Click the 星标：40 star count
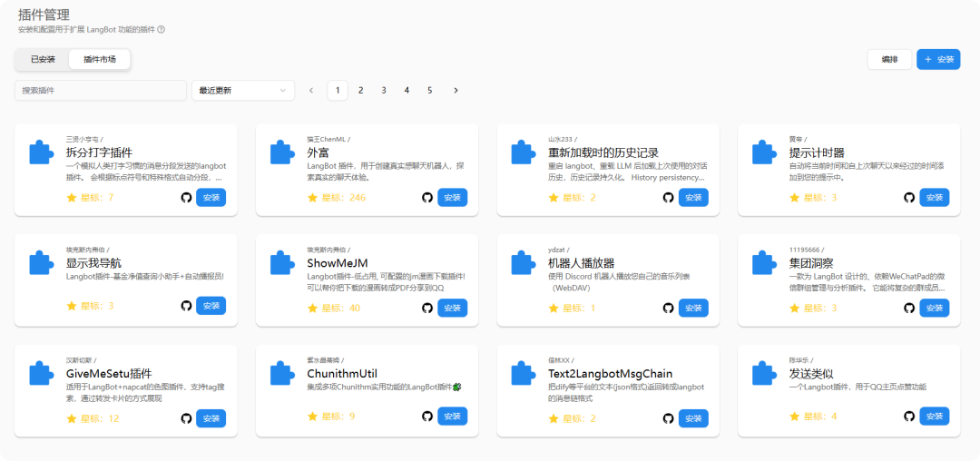Viewport: 980px width, 461px height. tap(341, 309)
